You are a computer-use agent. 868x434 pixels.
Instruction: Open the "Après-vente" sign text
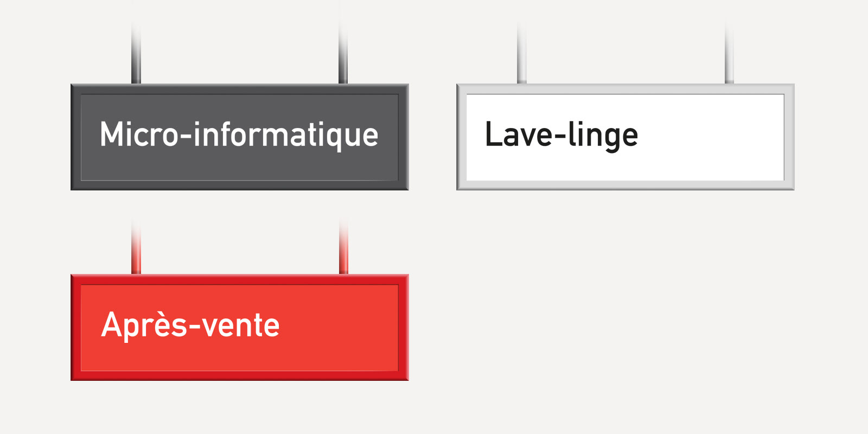190,324
